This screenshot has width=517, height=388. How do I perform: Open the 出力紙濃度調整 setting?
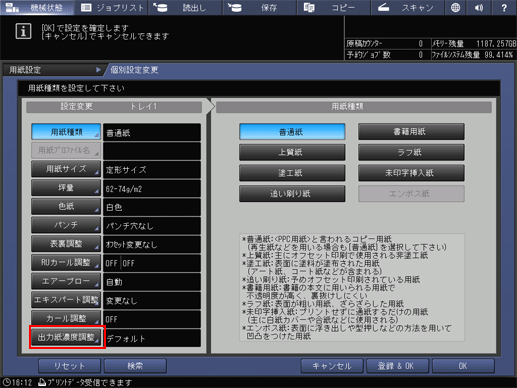point(66,337)
